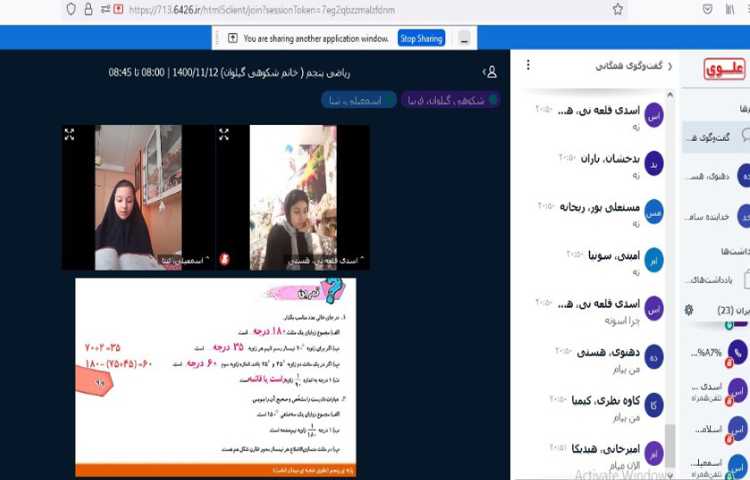Click the left webcam video feed
This screenshot has width=750, height=480.
(x=138, y=197)
